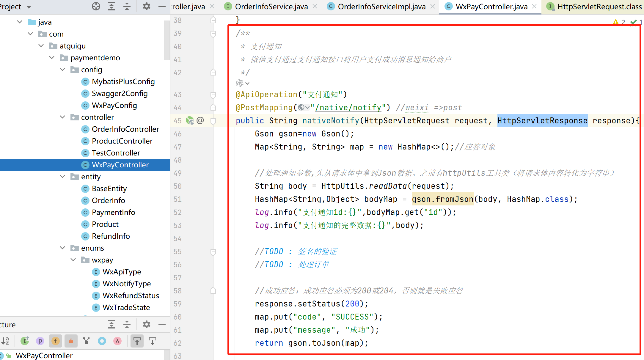Open the Project panel settings gear
644x360 pixels.
coord(146,6)
